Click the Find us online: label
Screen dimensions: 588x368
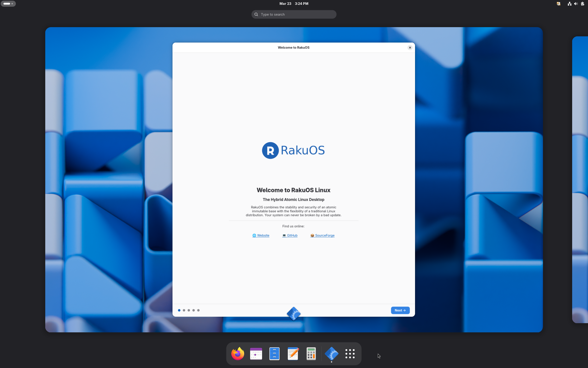coord(293,226)
